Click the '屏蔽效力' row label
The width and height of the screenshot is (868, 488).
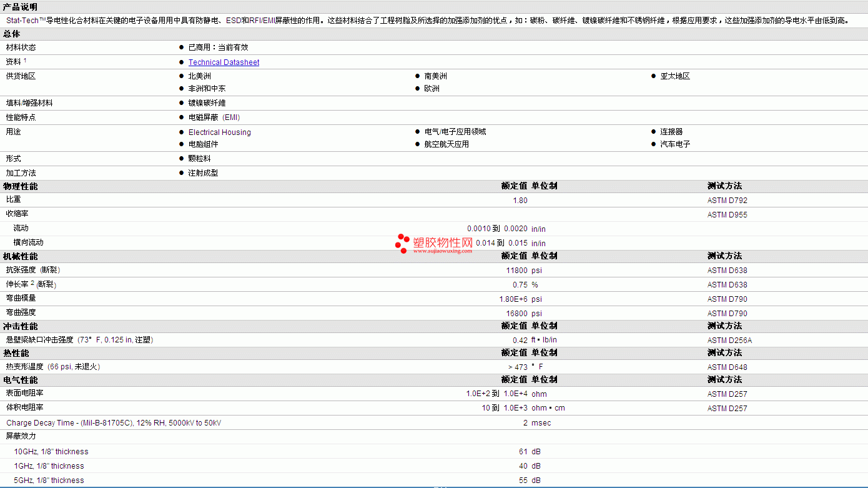(21, 436)
